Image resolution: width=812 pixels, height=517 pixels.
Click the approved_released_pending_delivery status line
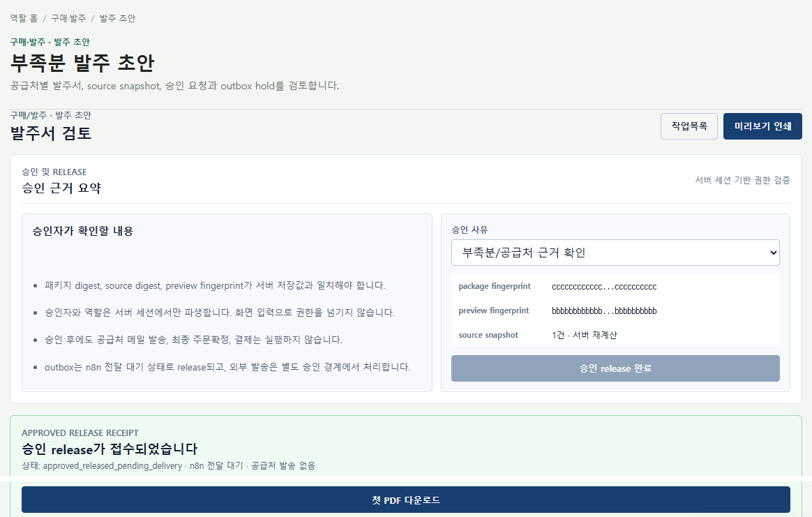(x=168, y=465)
